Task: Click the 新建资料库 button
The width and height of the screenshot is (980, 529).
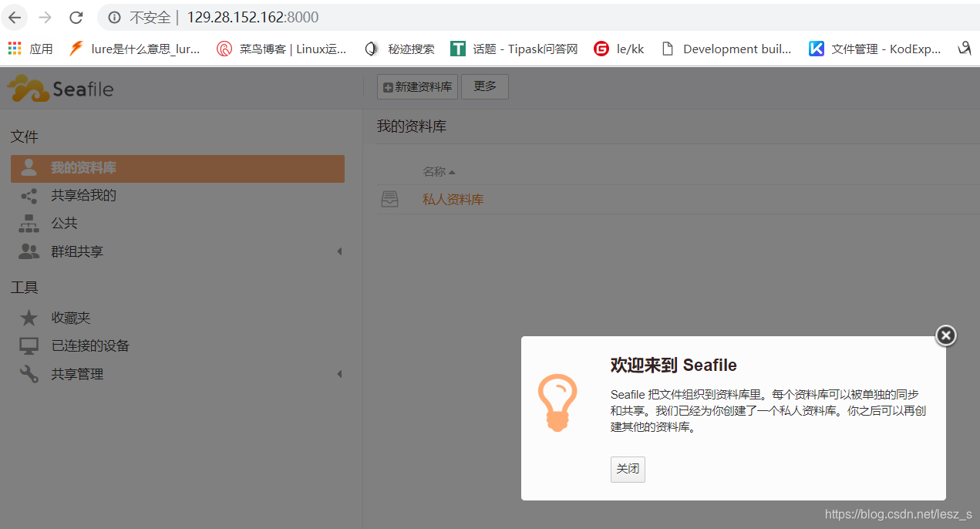Action: [417, 87]
